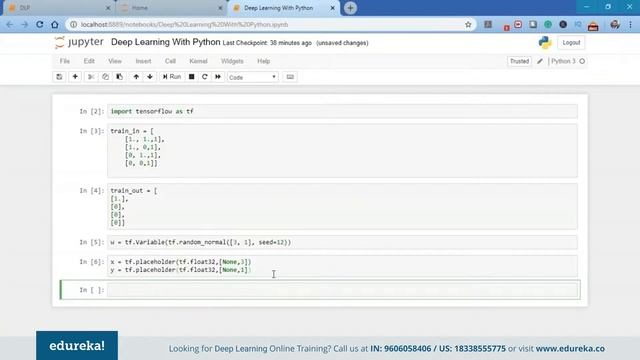Open the Kernel menu
Viewport: 640px width, 360px height.
coord(198,61)
